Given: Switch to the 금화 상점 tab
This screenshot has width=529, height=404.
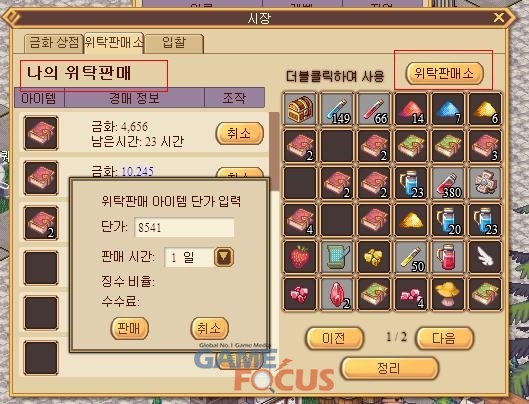Looking at the screenshot, I should (54, 43).
